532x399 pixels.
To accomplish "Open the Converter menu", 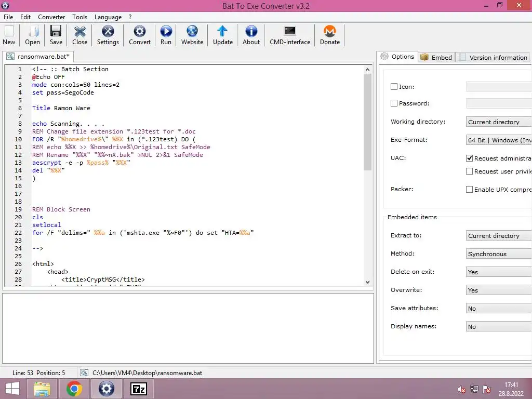I will coord(51,17).
